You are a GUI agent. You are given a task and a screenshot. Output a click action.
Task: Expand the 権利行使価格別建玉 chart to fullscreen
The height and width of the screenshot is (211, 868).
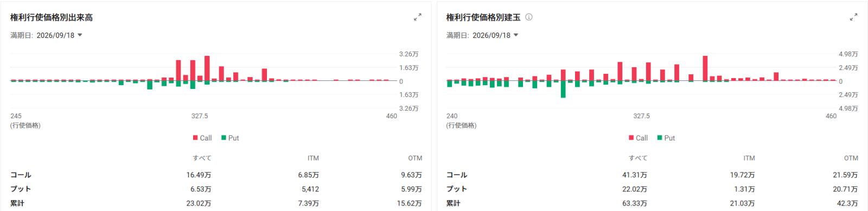click(853, 17)
